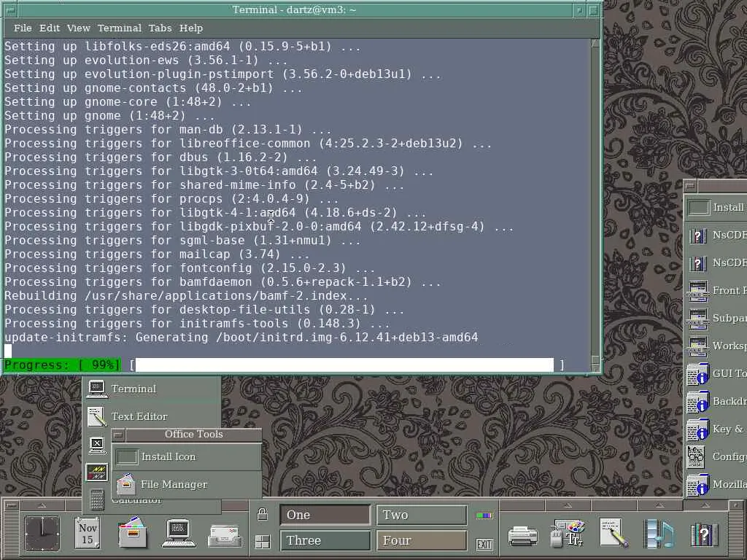Open File Manager in Office Tools subpanel
747x560 pixels.
187,484
